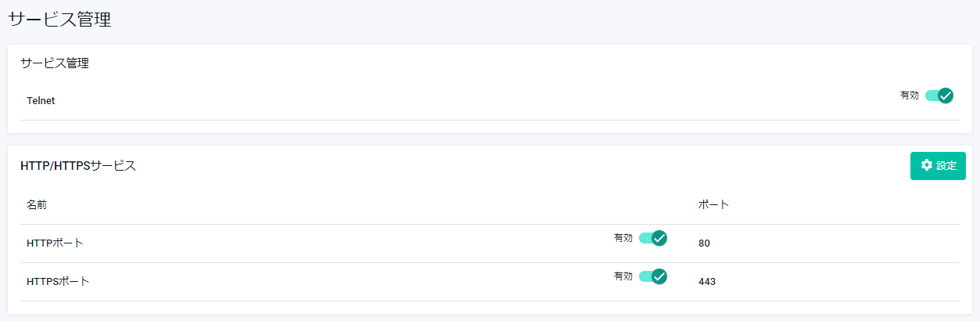Viewport: 980px width, 321px height.
Task: Open HTTP/HTTPS settings via 設定 button text
Action: coord(946,166)
